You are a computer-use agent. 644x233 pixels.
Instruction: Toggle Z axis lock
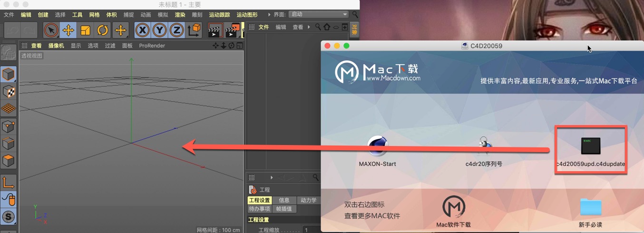pyautogui.click(x=176, y=30)
